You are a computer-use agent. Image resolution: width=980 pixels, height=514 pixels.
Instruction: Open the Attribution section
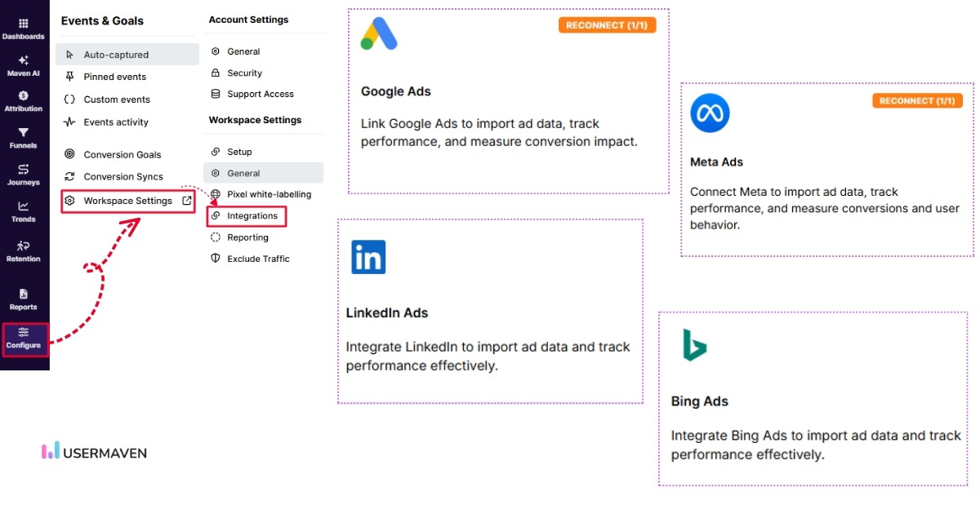point(24,102)
